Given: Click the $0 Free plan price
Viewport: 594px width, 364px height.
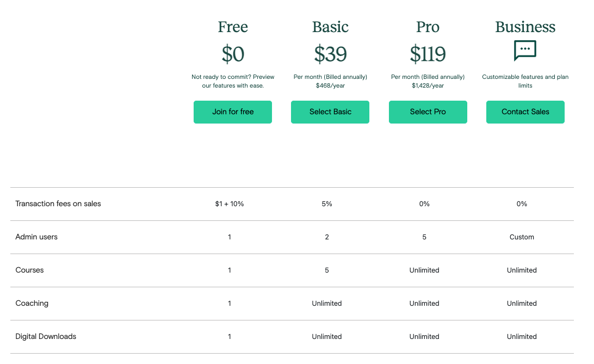Looking at the screenshot, I should pyautogui.click(x=233, y=54).
